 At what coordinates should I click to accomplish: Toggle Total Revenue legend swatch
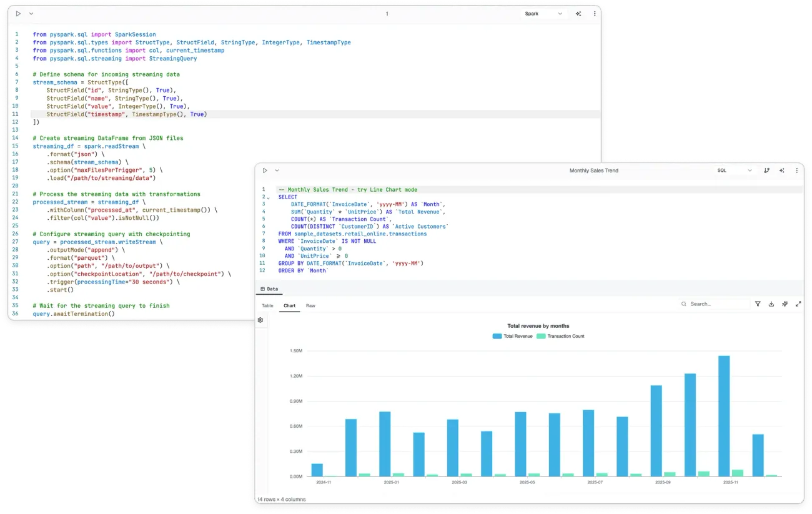(x=497, y=336)
